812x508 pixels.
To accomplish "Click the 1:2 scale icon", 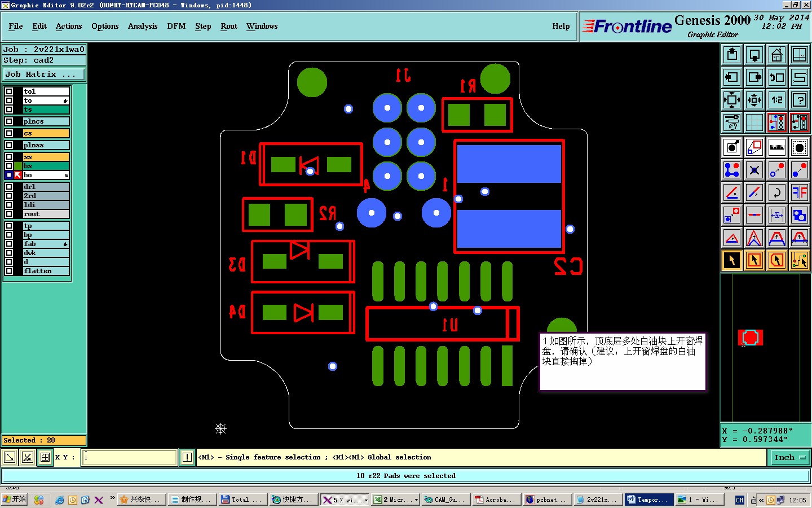I will [777, 100].
